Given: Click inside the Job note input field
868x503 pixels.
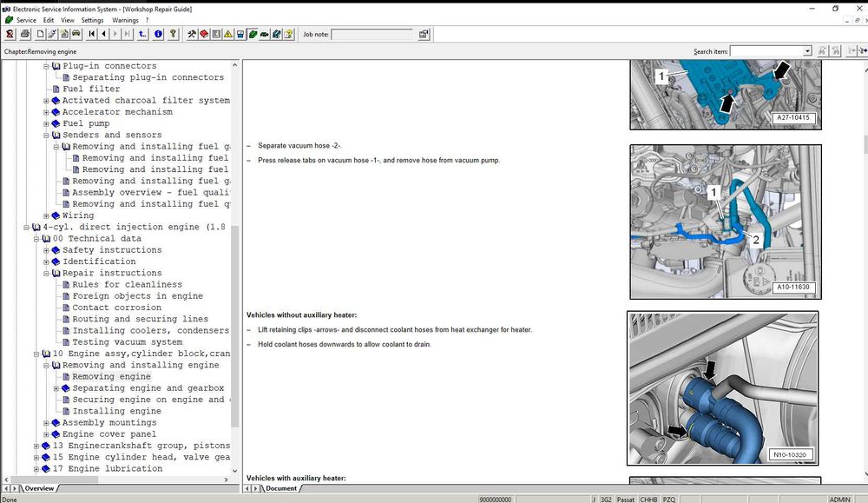Looking at the screenshot, I should pos(372,35).
